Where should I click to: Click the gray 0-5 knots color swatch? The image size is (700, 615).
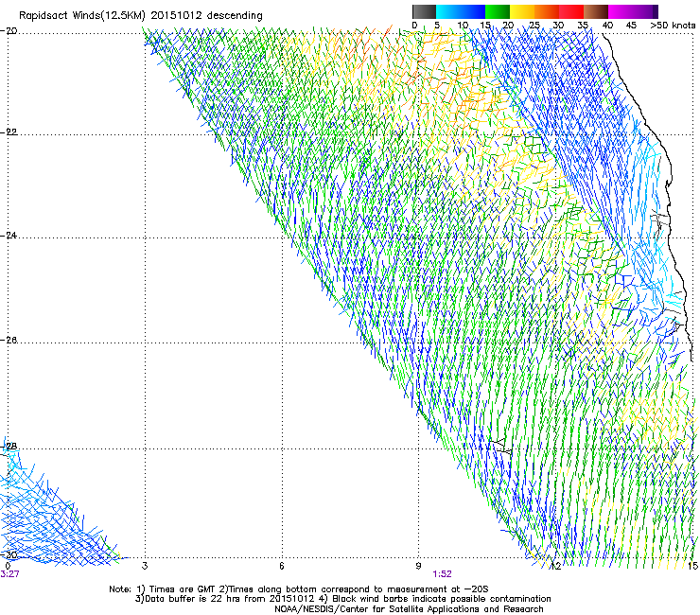tap(424, 11)
